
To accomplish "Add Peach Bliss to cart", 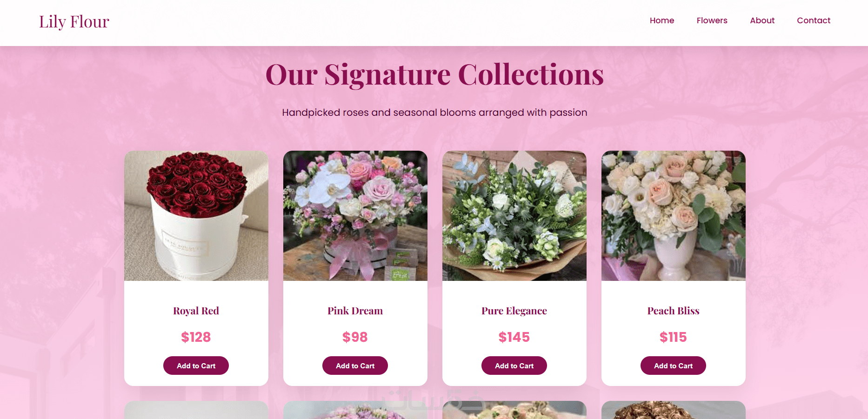I will 673,366.
